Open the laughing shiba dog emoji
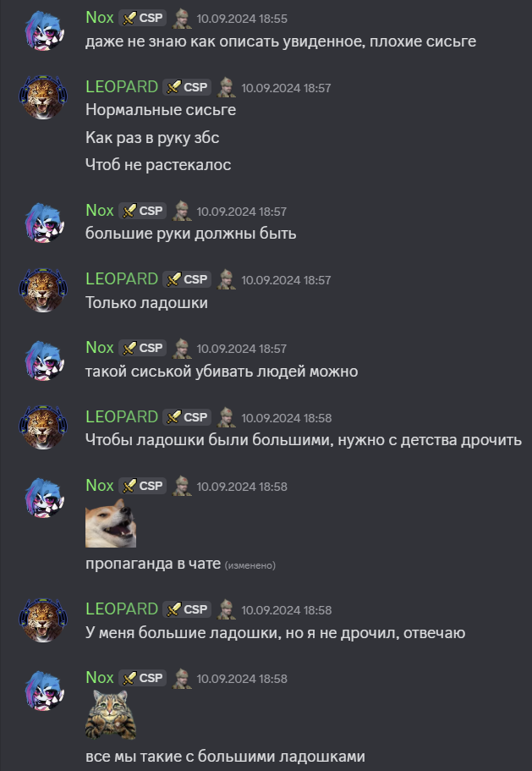The height and width of the screenshot is (771, 532). click(111, 524)
